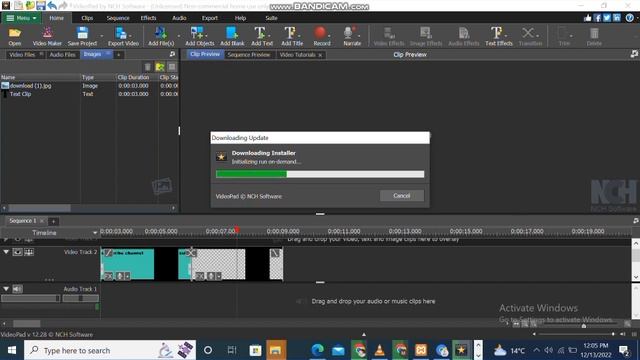The image size is (640, 360).
Task: Open the Timeline view dropdown
Action: point(95,233)
